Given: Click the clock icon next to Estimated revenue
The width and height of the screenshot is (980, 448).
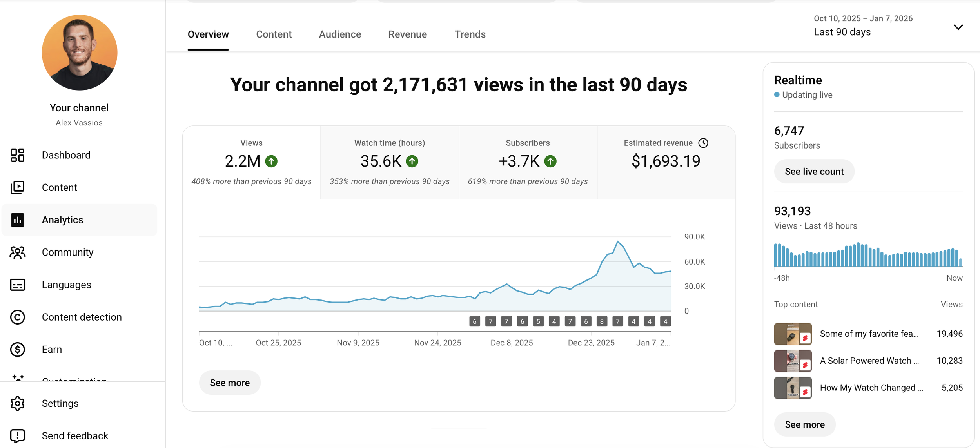Looking at the screenshot, I should tap(704, 143).
